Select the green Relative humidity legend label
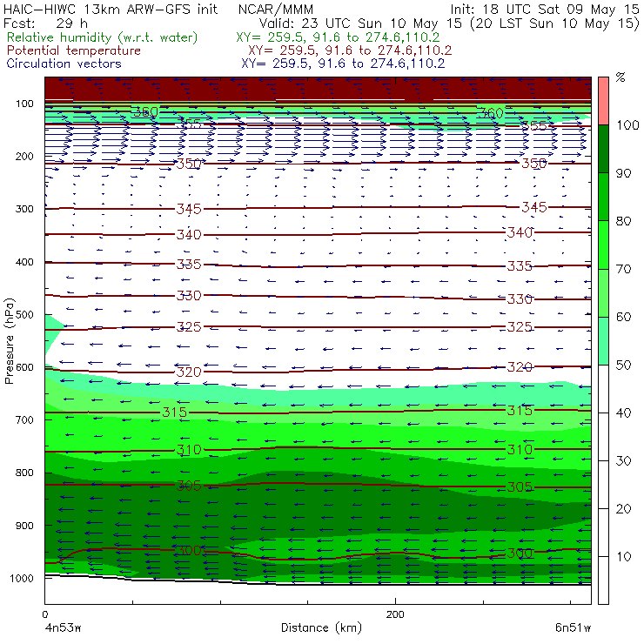This screenshot has width=644, height=644. [103, 37]
